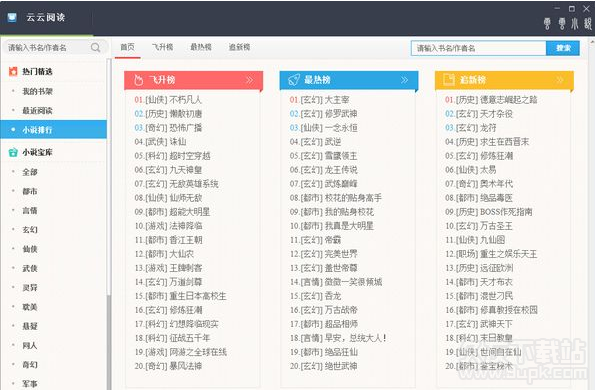
Task: Select the 奇幻 category
Action: click(x=30, y=365)
